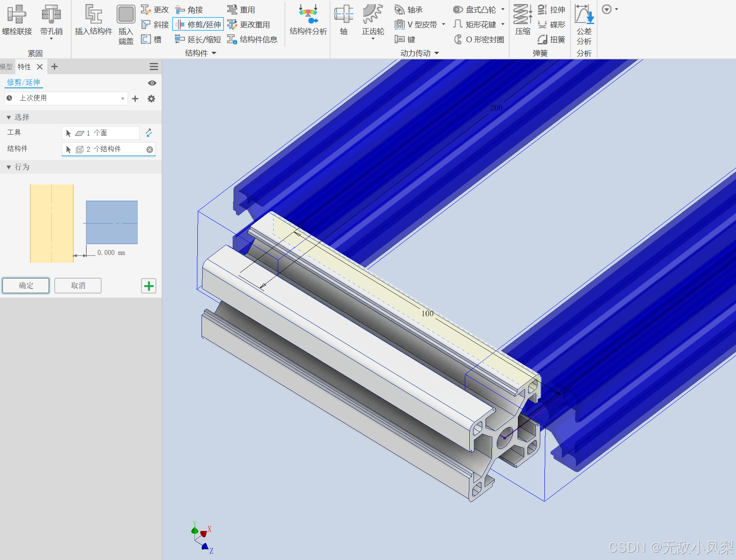The image size is (736, 560).
Task: Click the 更改重用 change reuse tool
Action: point(248,24)
